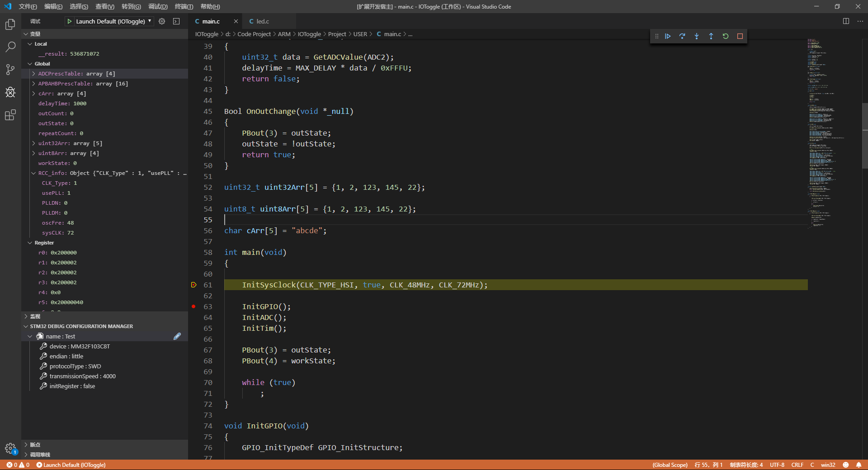Collapse the Local variables scope
This screenshot has width=868, height=470.
pyautogui.click(x=30, y=44)
